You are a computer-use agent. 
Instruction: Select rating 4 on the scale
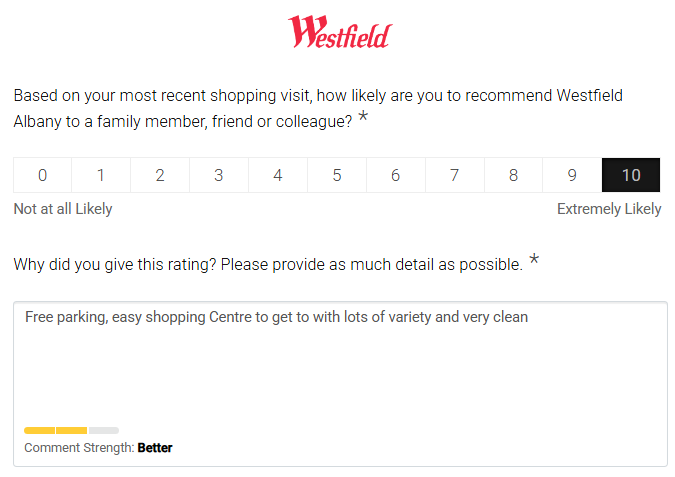pyautogui.click(x=278, y=175)
